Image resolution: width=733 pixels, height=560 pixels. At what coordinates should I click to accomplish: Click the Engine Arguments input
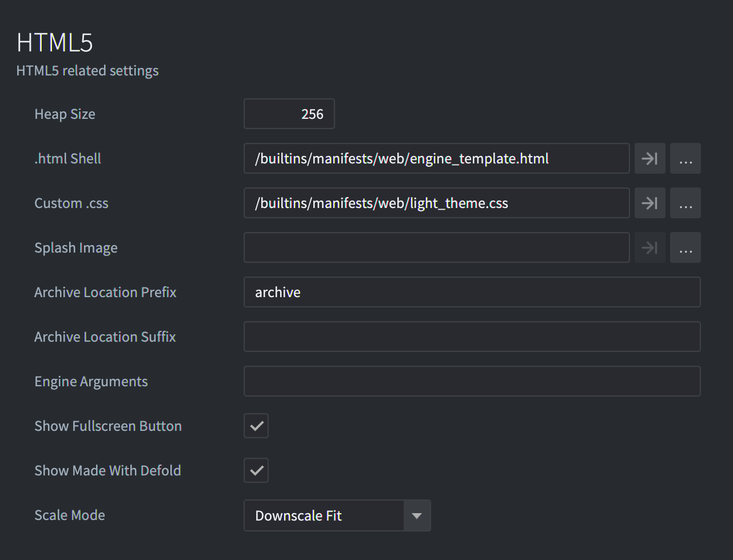472,381
